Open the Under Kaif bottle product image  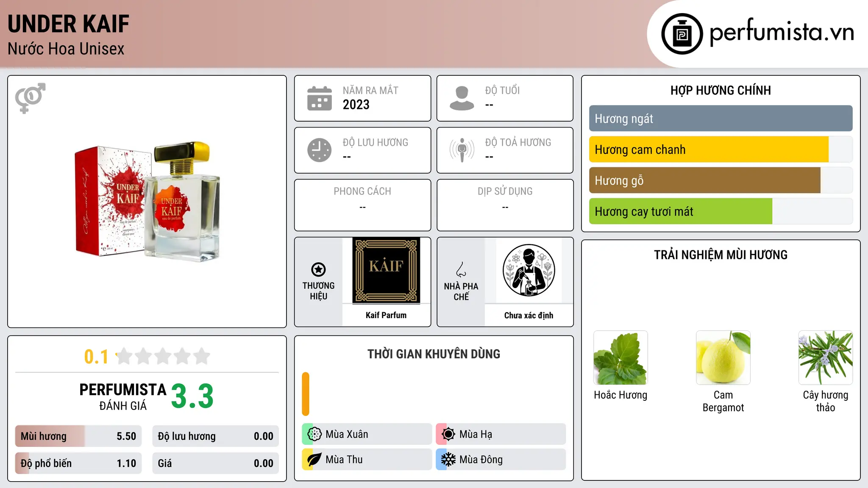click(147, 201)
